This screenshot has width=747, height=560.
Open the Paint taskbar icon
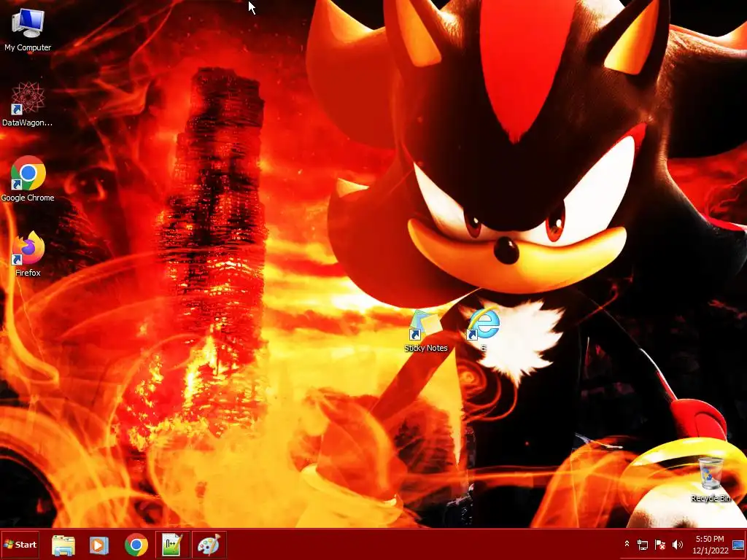click(209, 544)
